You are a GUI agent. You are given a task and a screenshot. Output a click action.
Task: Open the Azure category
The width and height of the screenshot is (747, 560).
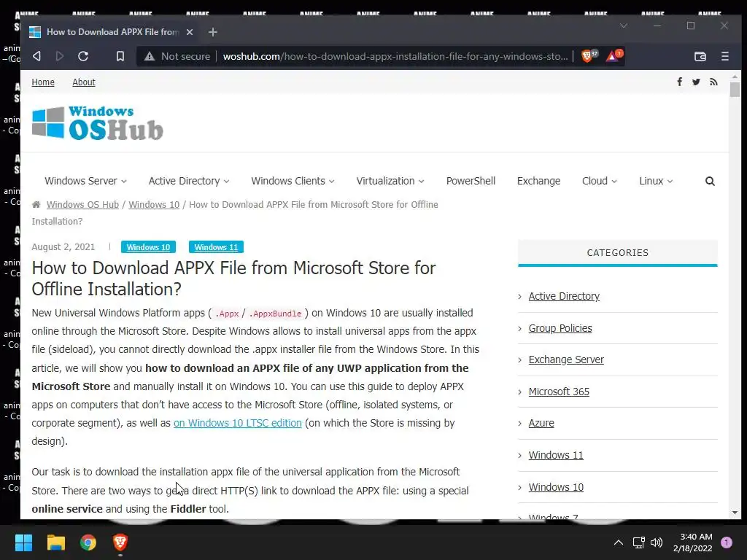(x=541, y=423)
